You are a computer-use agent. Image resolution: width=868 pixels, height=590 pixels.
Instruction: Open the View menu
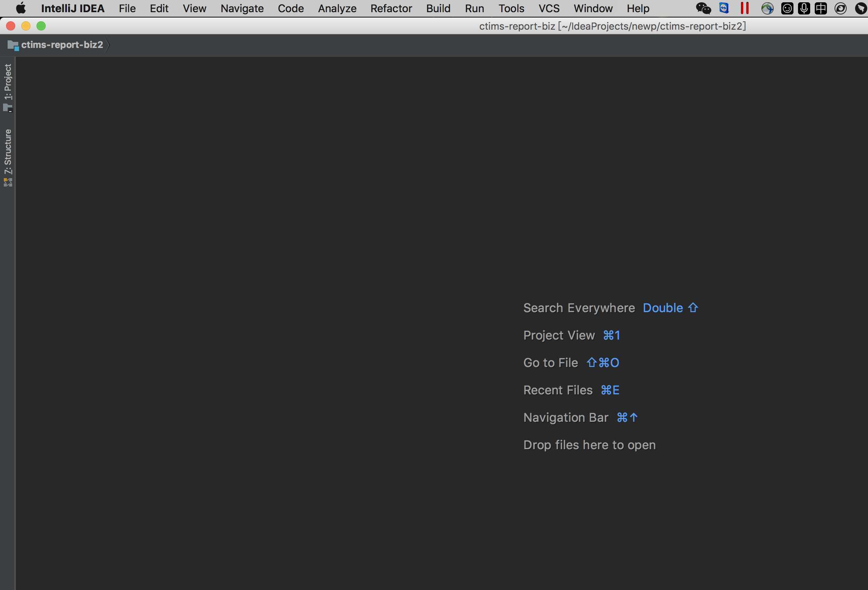point(194,8)
